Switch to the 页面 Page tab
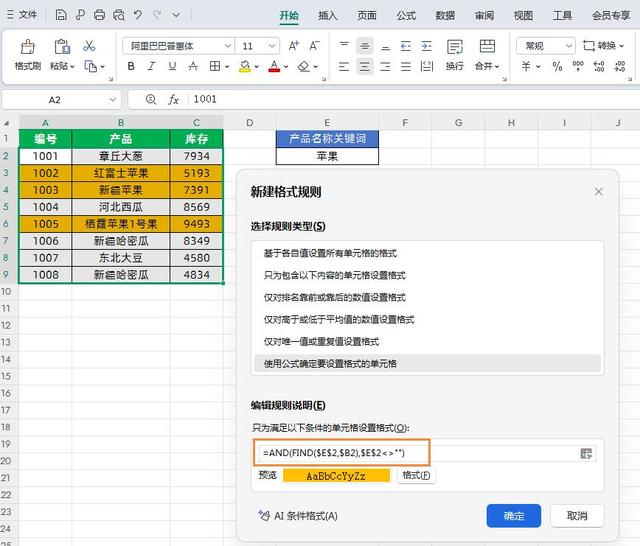The width and height of the screenshot is (640, 546). [367, 16]
